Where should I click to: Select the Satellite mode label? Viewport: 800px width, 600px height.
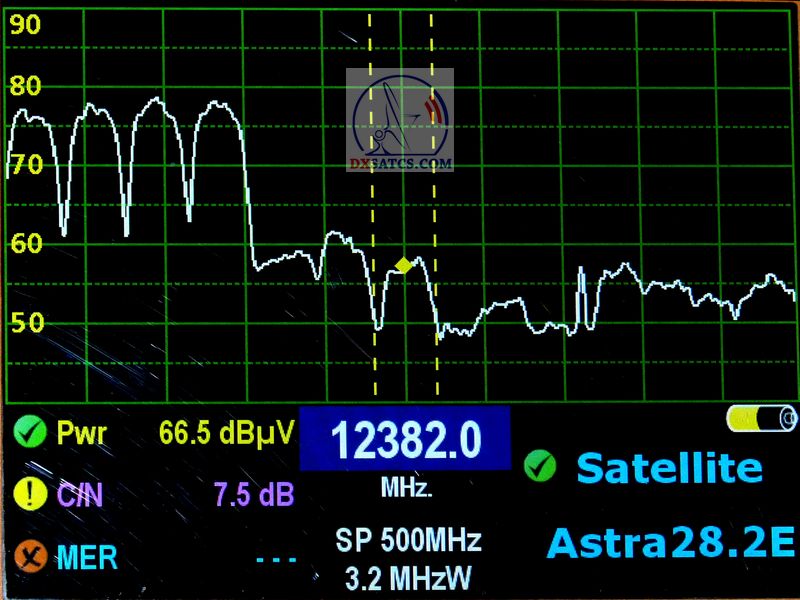[669, 467]
